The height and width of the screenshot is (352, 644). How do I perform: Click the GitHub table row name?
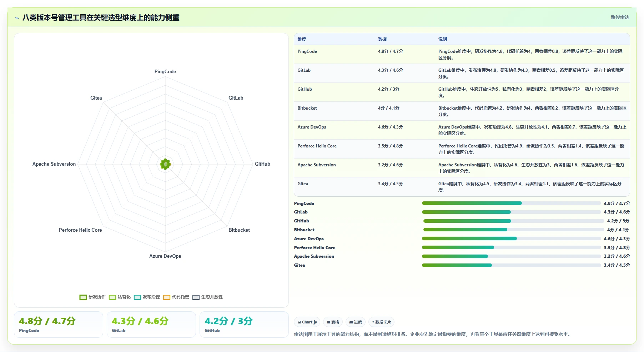(305, 89)
